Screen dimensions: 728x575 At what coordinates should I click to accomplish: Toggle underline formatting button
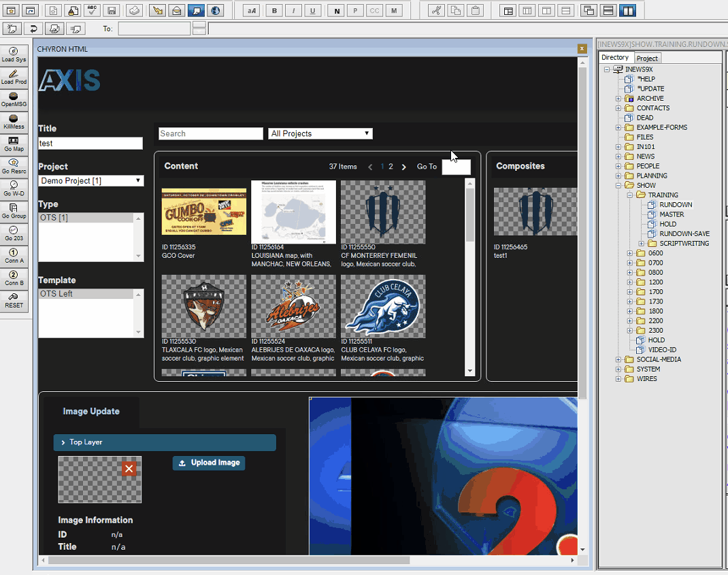tap(312, 10)
